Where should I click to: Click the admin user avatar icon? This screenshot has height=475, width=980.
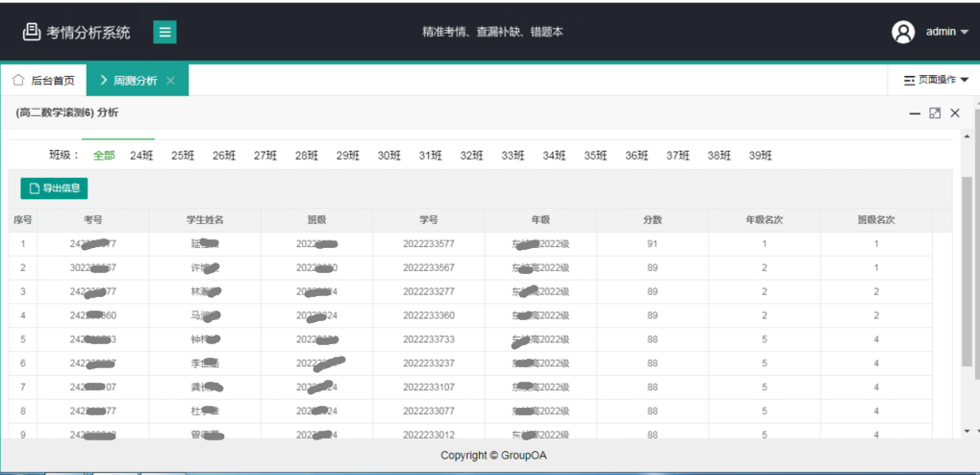click(x=903, y=32)
